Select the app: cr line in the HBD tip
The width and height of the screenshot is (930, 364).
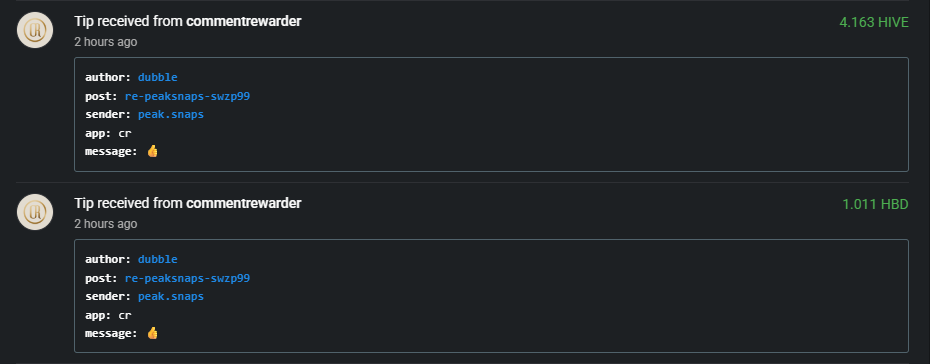click(x=109, y=315)
